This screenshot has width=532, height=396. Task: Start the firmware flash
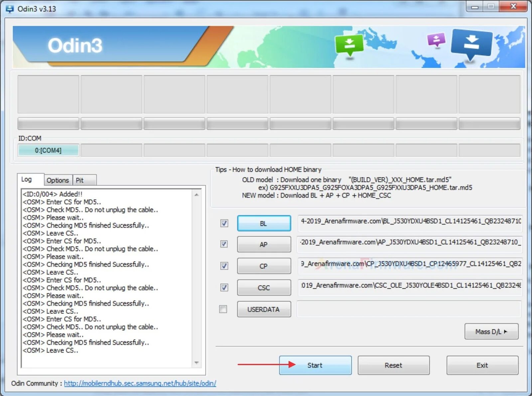tap(315, 365)
